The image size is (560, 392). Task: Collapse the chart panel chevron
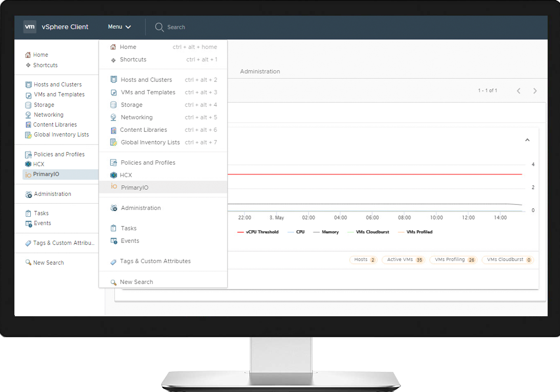click(527, 140)
